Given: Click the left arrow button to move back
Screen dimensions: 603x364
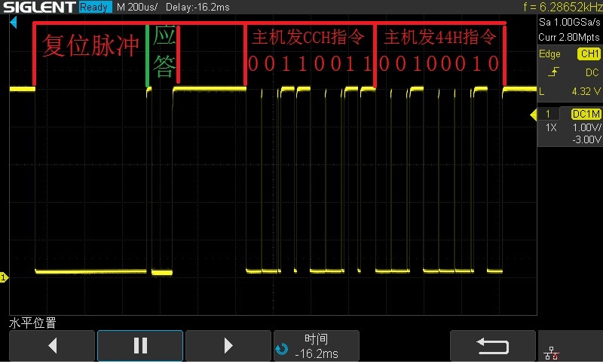Looking at the screenshot, I should click(52, 346).
